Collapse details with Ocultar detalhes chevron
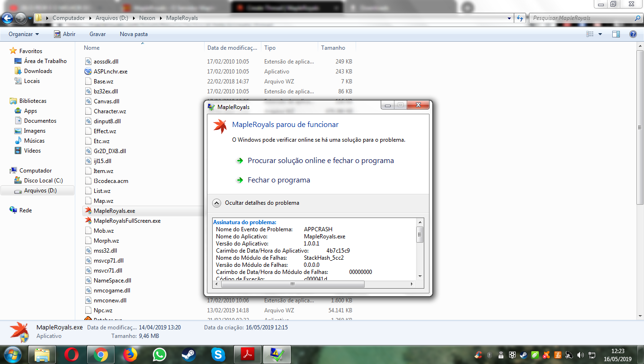This screenshot has height=364, width=644. 216,203
